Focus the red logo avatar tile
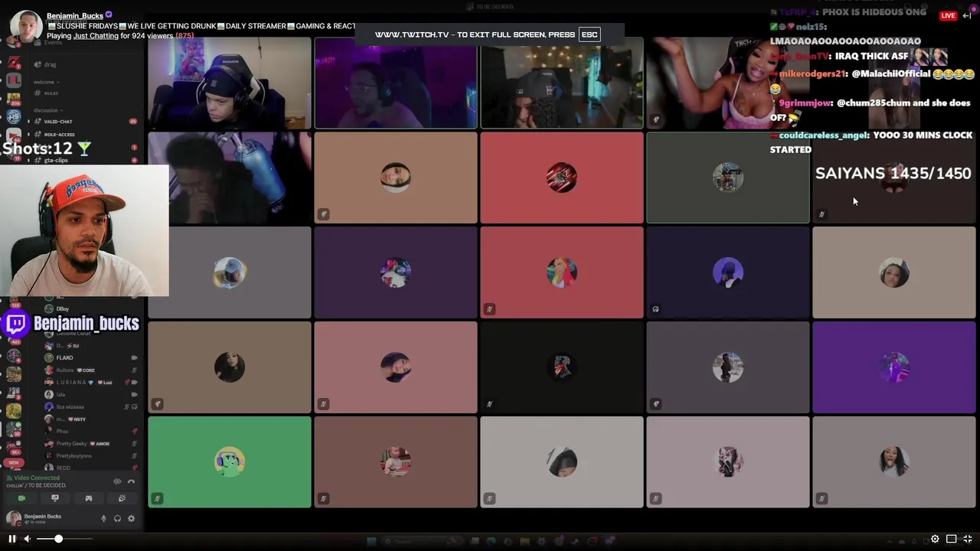Screen dimensions: 980x551 (562, 178)
